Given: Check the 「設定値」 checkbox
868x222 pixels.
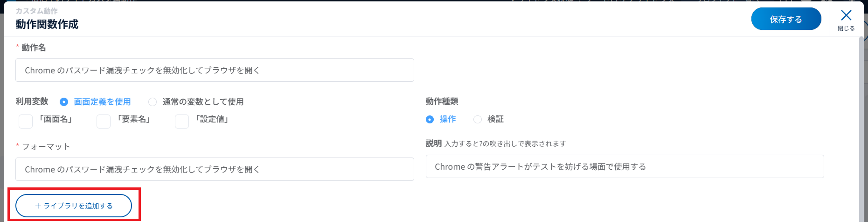Looking at the screenshot, I should tap(182, 121).
